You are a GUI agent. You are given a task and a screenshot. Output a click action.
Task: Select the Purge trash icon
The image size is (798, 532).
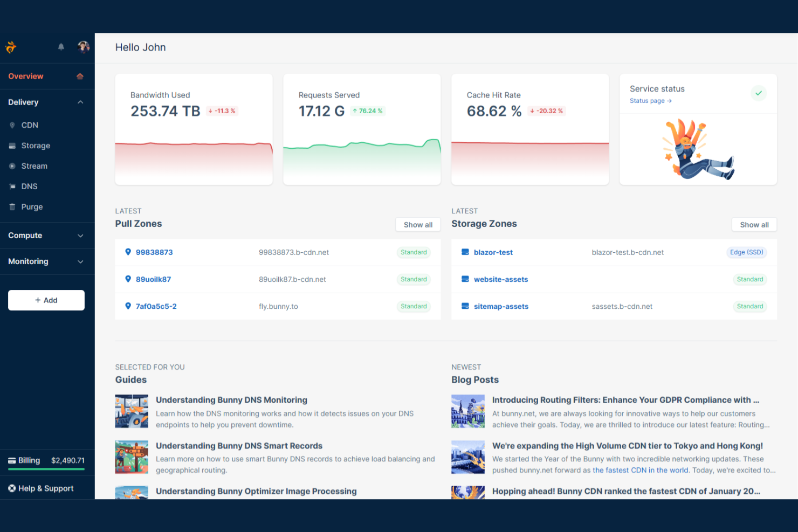click(x=12, y=206)
